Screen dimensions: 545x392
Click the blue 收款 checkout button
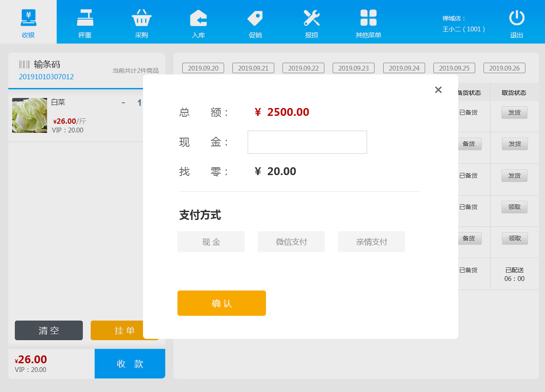click(x=130, y=364)
